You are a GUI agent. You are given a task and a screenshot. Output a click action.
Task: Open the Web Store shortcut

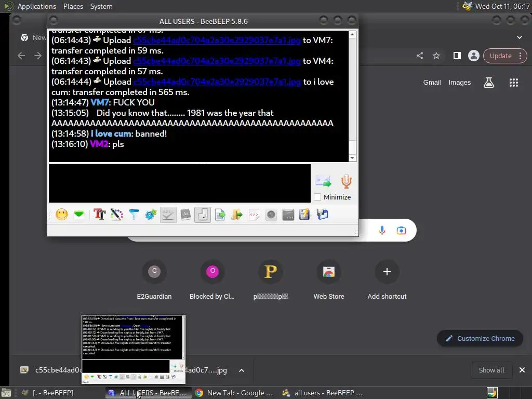point(329,280)
